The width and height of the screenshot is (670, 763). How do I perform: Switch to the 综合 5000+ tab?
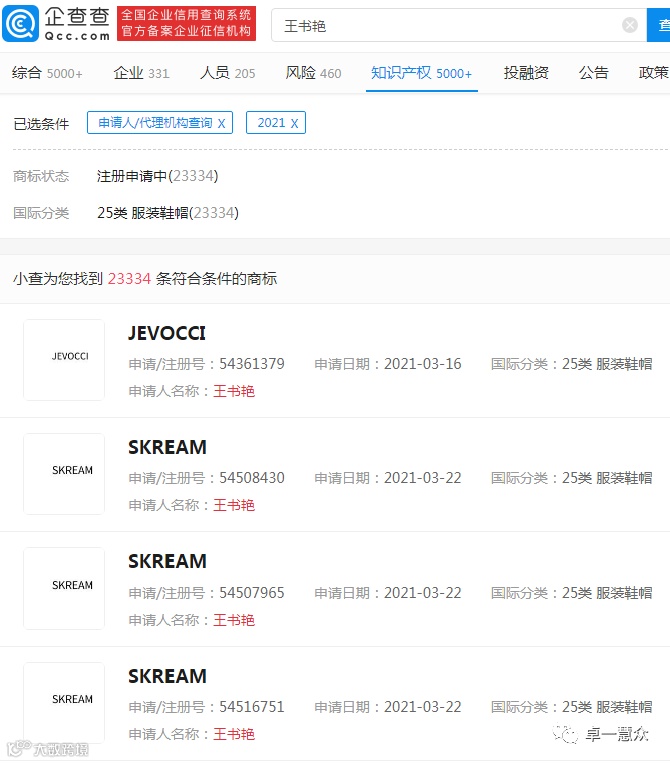pos(47,73)
